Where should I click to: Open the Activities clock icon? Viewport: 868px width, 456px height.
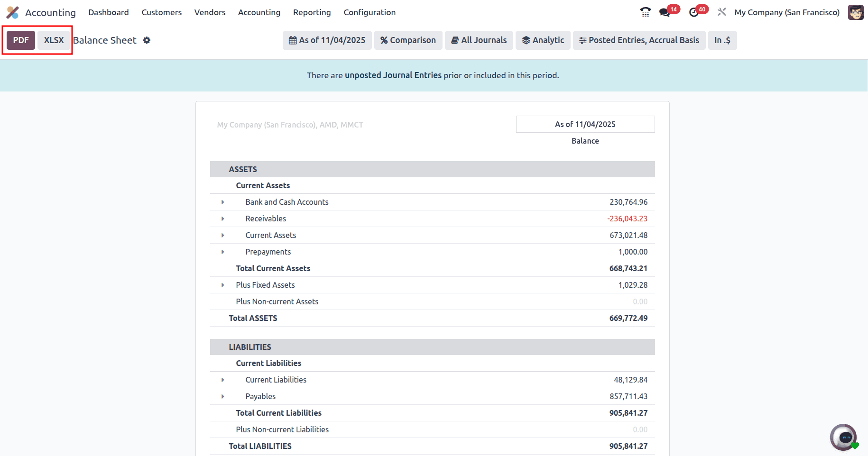click(x=693, y=12)
